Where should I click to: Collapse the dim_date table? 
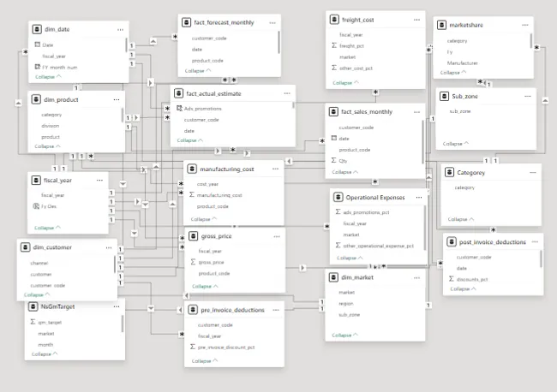coord(48,77)
